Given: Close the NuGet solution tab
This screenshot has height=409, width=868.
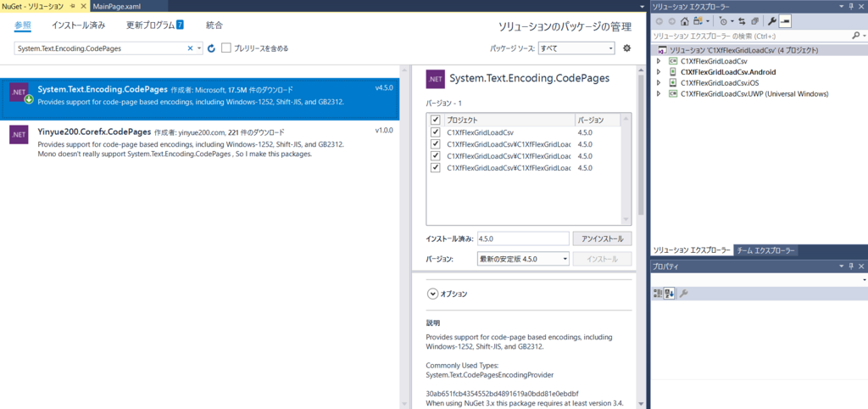Looking at the screenshot, I should click(82, 6).
